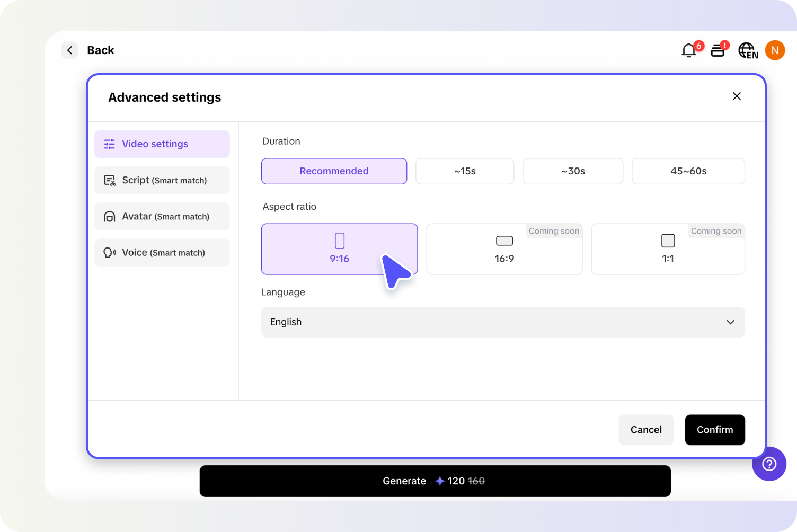Choose the ~30s duration

[573, 171]
